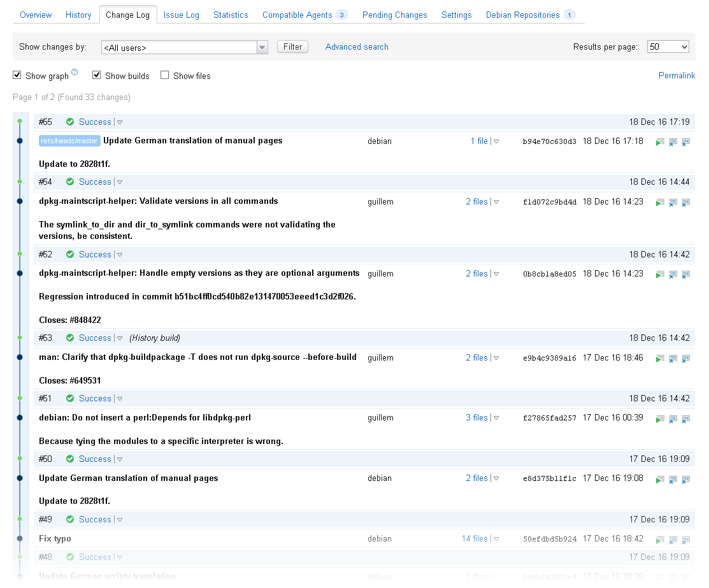Image resolution: width=709 pixels, height=588 pixels.
Task: Click commit hash b94e70c630d3
Action: tap(549, 141)
